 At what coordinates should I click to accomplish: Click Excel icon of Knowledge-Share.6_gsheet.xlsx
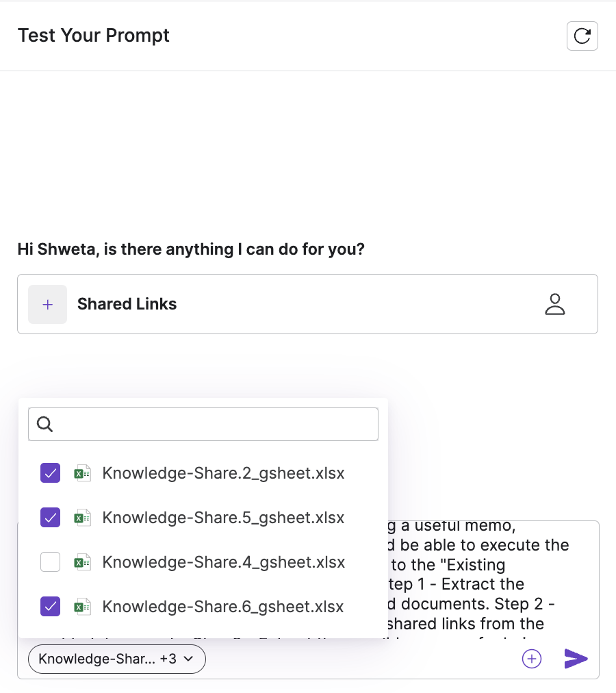click(x=83, y=607)
